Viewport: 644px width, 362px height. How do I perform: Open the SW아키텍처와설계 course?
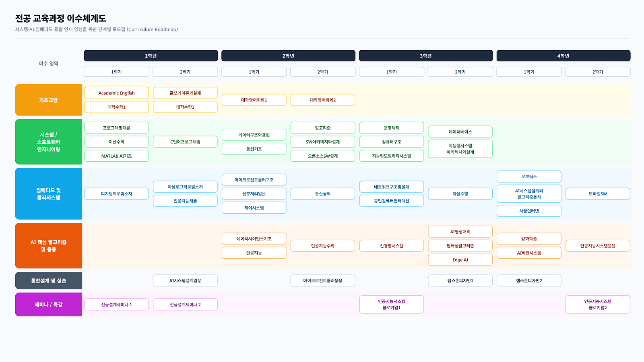[x=323, y=142]
